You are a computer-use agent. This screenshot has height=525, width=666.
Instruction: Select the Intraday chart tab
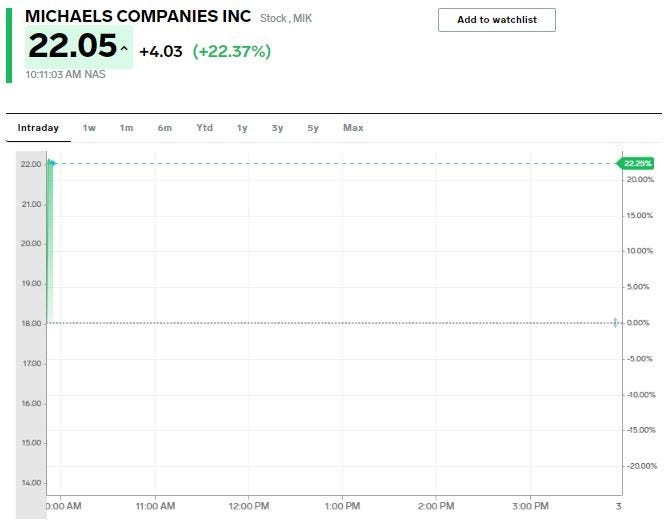coord(38,128)
